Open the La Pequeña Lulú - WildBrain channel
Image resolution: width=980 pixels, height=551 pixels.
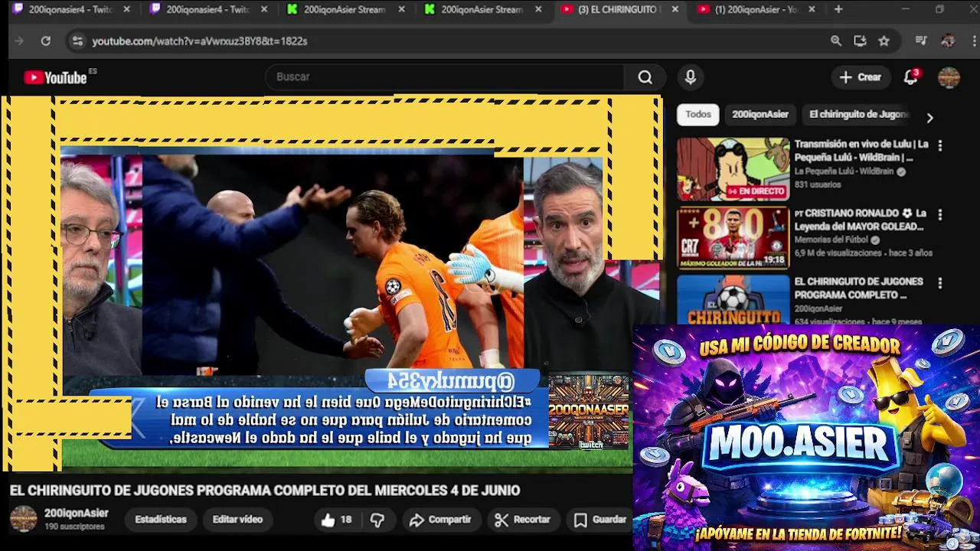click(844, 171)
